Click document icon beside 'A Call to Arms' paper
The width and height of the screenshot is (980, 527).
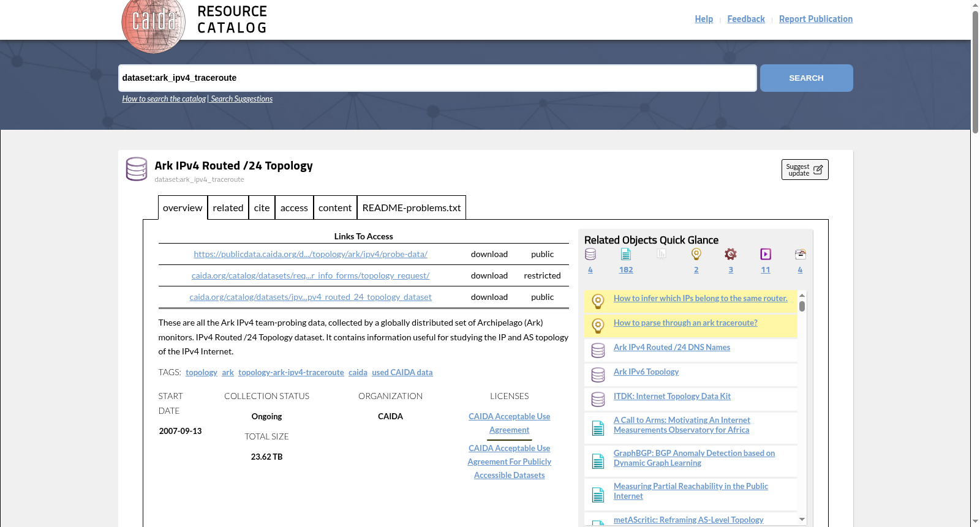[x=598, y=428]
